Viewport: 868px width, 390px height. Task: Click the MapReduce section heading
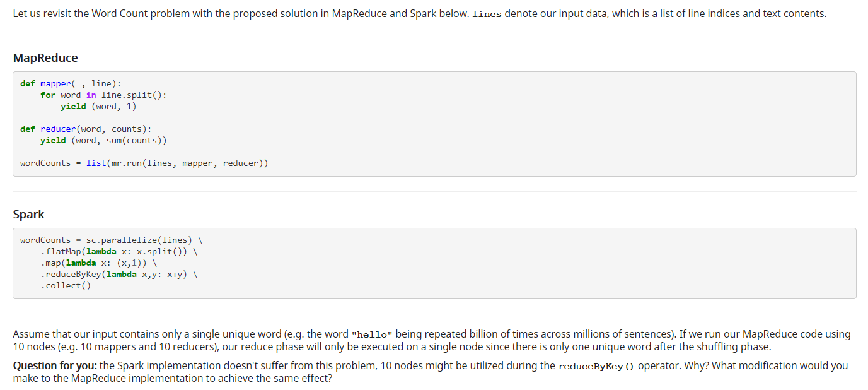point(45,57)
